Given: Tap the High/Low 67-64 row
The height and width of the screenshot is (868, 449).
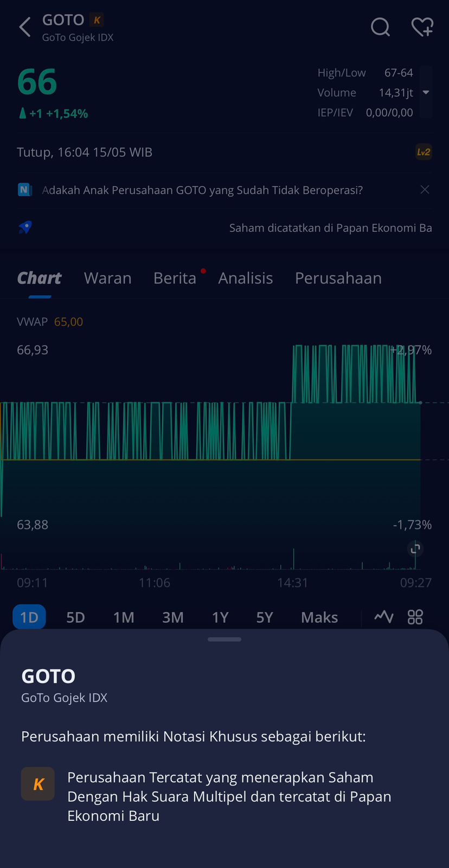Looking at the screenshot, I should 365,73.
